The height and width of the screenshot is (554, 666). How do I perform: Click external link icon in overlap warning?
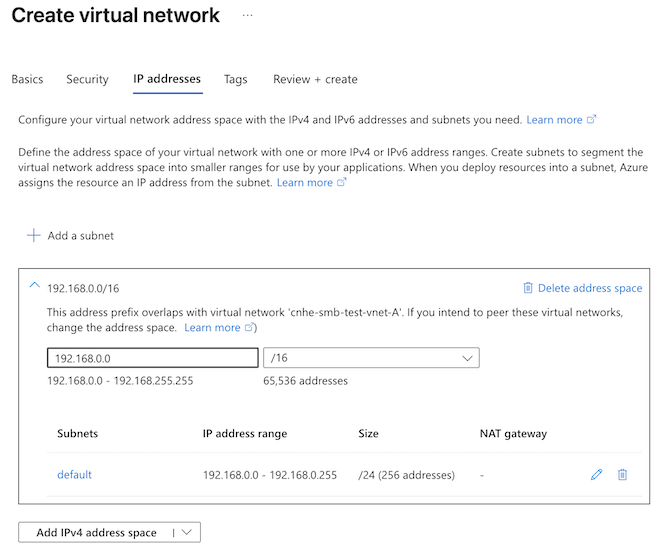[249, 327]
